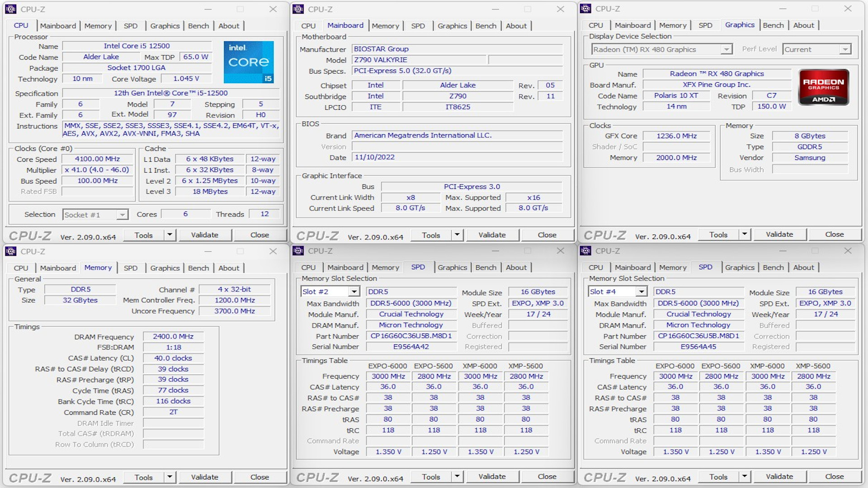Click the Z790 VALKYRIE model field
Viewport: 868px width, 488px height.
point(419,60)
